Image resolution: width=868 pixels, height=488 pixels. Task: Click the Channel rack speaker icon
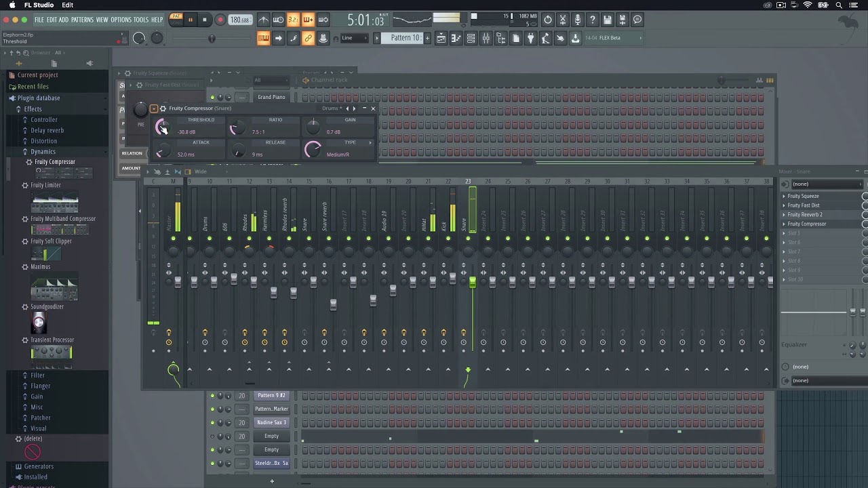tap(306, 80)
